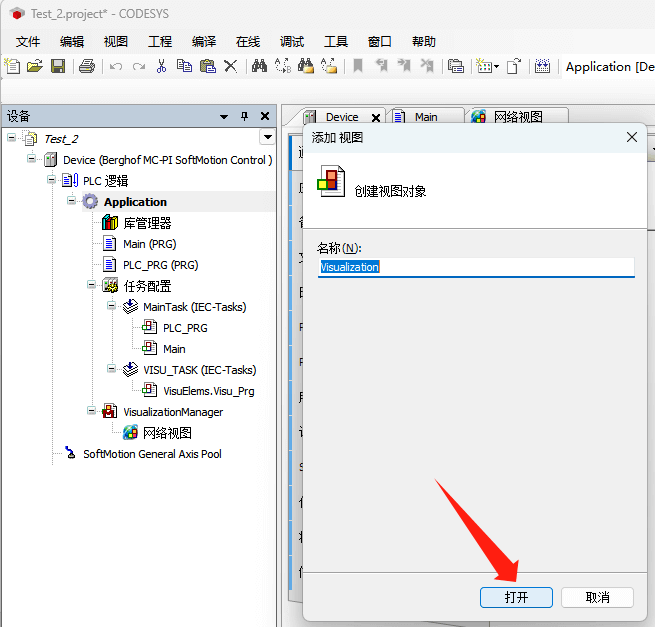Click the Paste clipboard icon

point(207,66)
